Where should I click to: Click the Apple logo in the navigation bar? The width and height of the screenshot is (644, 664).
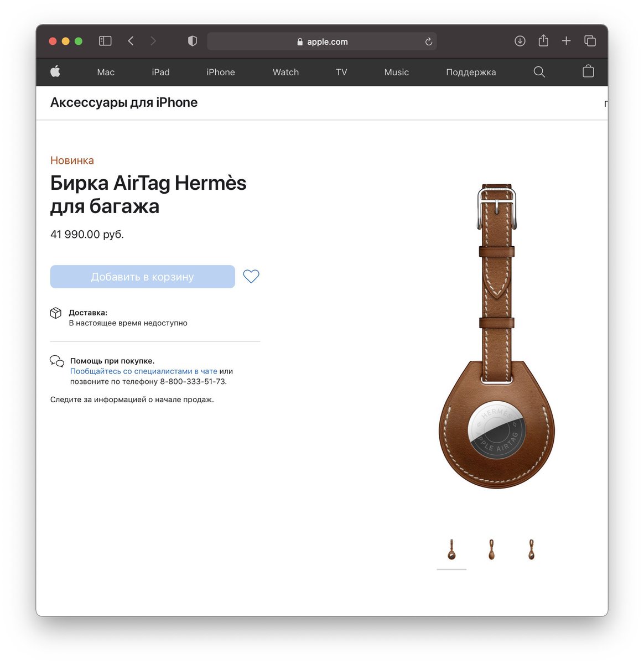55,71
